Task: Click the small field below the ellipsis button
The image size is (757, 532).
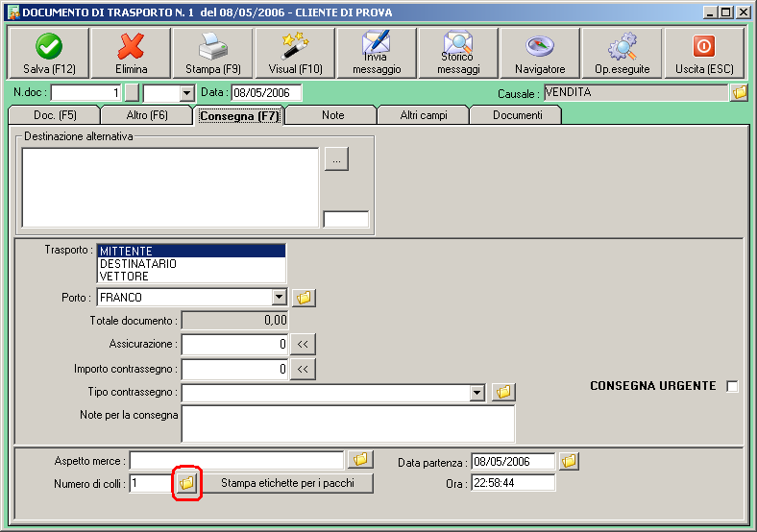Action: (346, 219)
